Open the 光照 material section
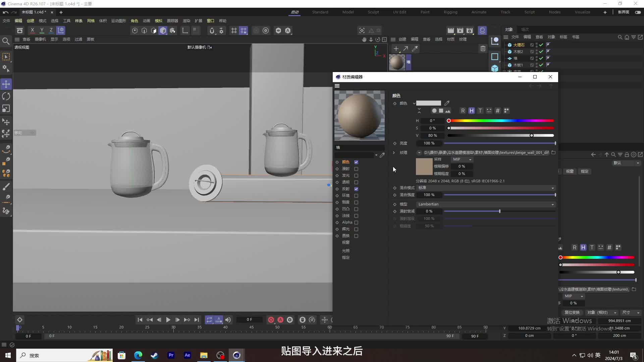The height and width of the screenshot is (362, 644). pos(345,251)
